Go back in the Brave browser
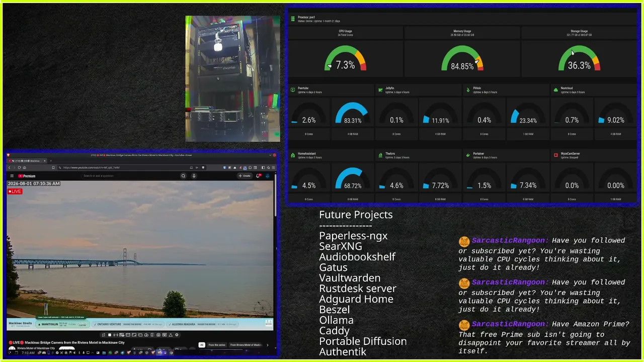Viewport: 644px width, 362px height. (9, 167)
